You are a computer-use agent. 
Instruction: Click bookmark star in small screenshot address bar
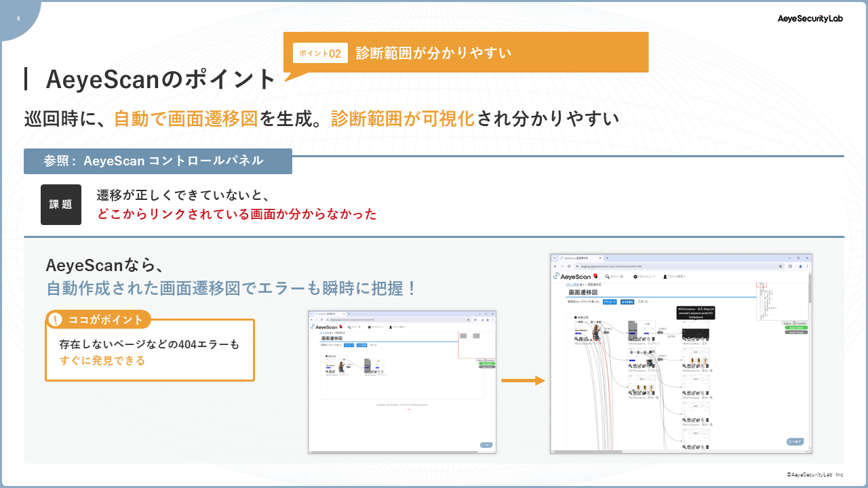pyautogui.click(x=469, y=320)
